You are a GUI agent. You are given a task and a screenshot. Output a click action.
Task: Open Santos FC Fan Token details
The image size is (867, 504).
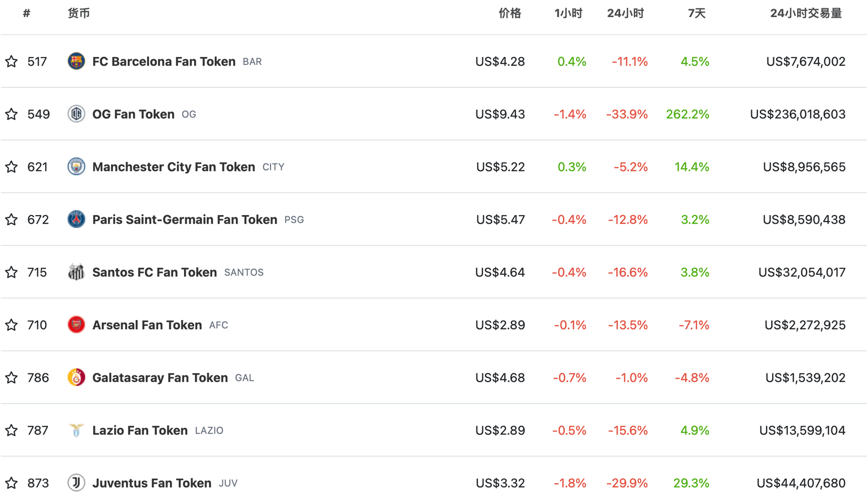(x=154, y=273)
